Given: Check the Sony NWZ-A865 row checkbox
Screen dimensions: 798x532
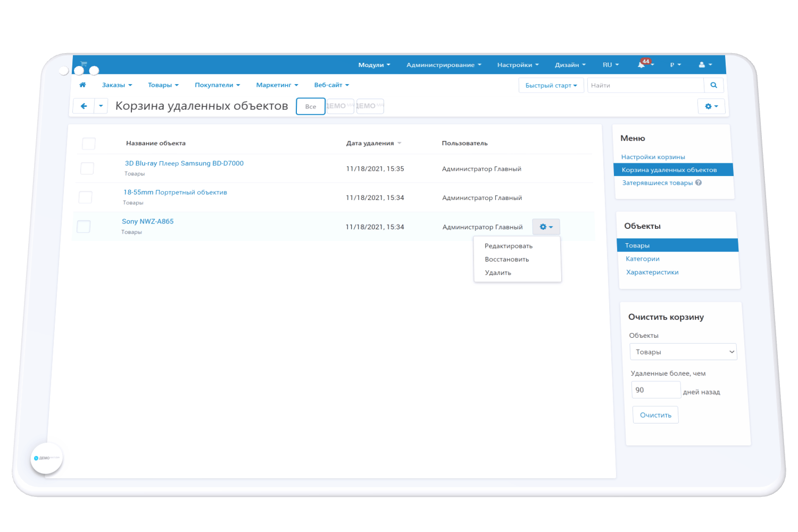Looking at the screenshot, I should point(84,227).
